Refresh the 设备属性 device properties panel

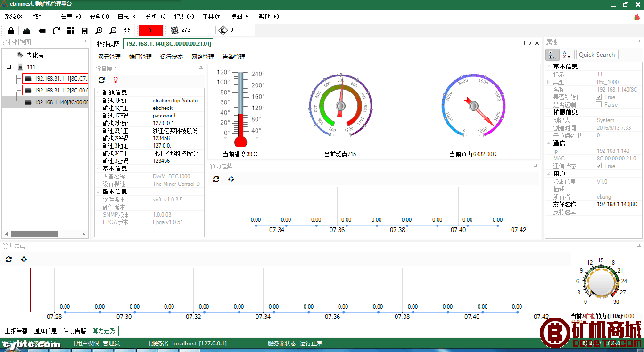101,80
